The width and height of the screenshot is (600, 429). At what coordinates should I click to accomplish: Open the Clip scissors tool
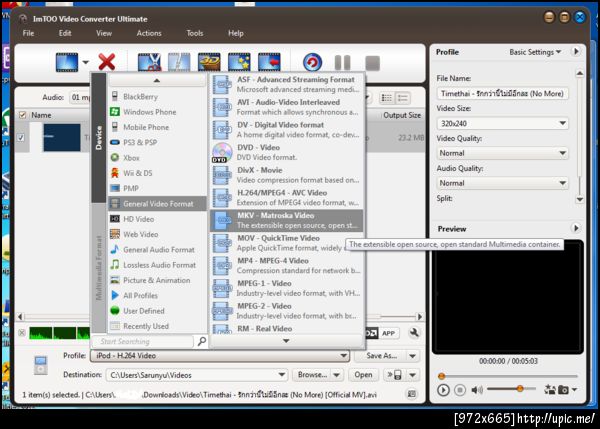click(149, 62)
